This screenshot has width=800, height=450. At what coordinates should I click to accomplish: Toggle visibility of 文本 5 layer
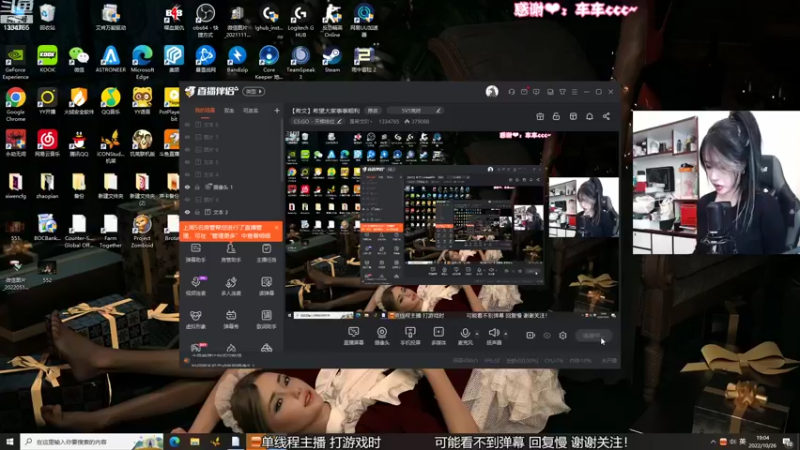coord(187,162)
